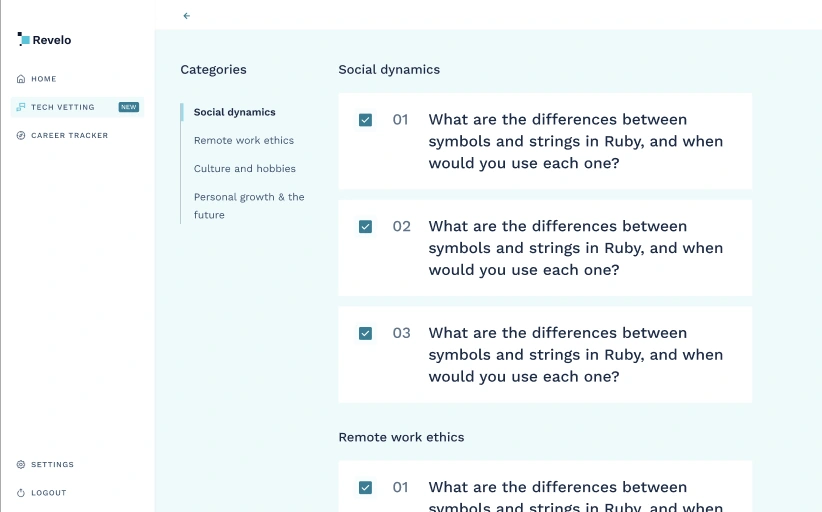Click the Settings gear icon
The image size is (822, 512).
point(21,464)
